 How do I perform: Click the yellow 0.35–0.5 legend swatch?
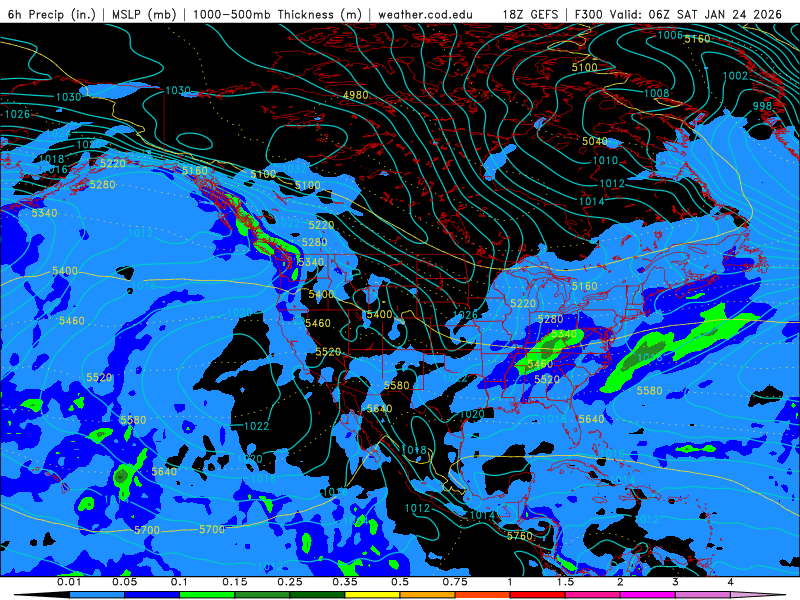[x=372, y=595]
